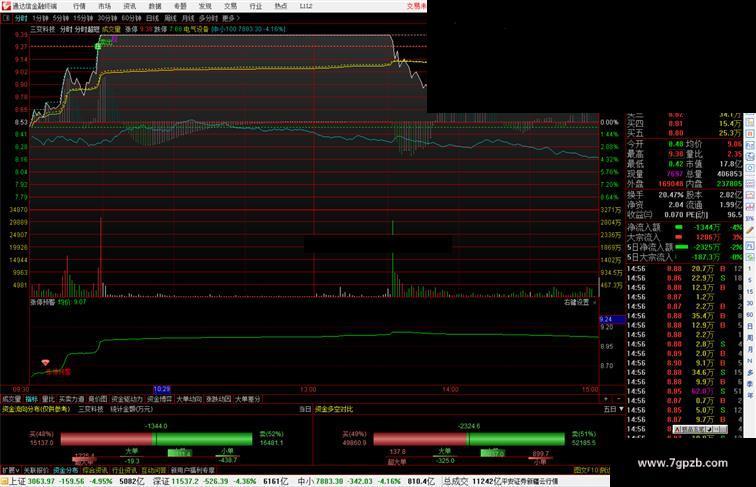Click the red diamond alert marker on lower chart

45,363
